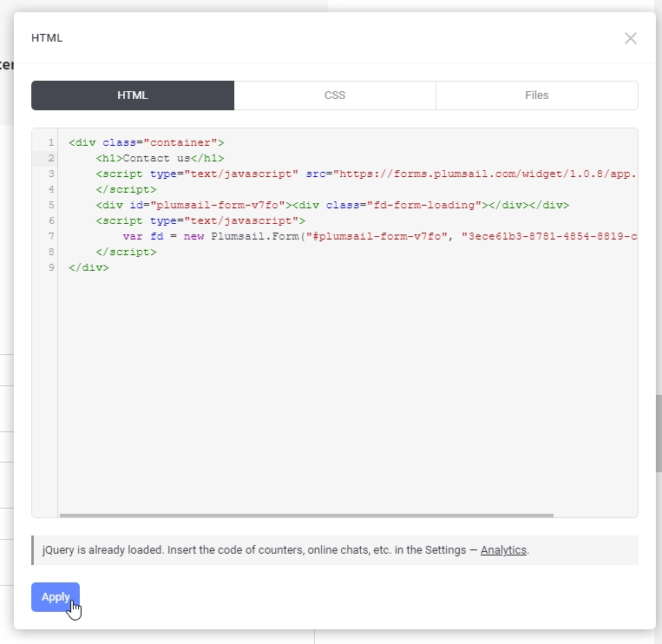Click the 'HTML' dialog title
Image resolution: width=662 pixels, height=644 pixels.
47,38
